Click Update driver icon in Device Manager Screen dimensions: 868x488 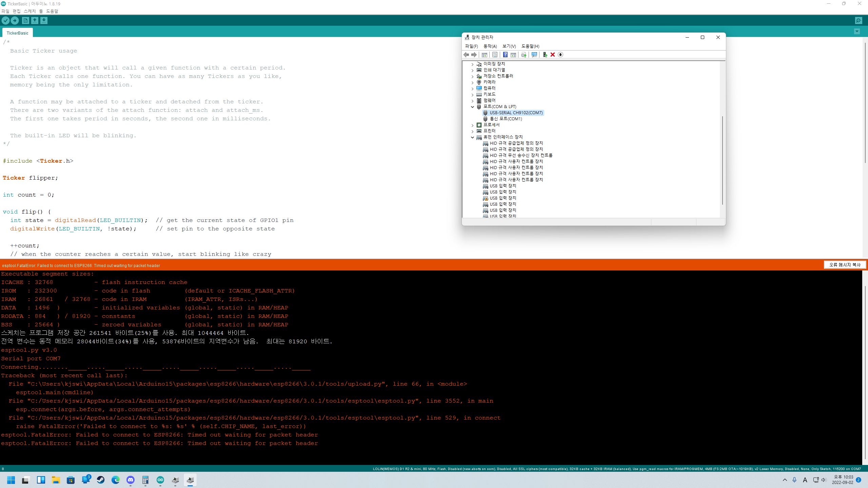[545, 55]
